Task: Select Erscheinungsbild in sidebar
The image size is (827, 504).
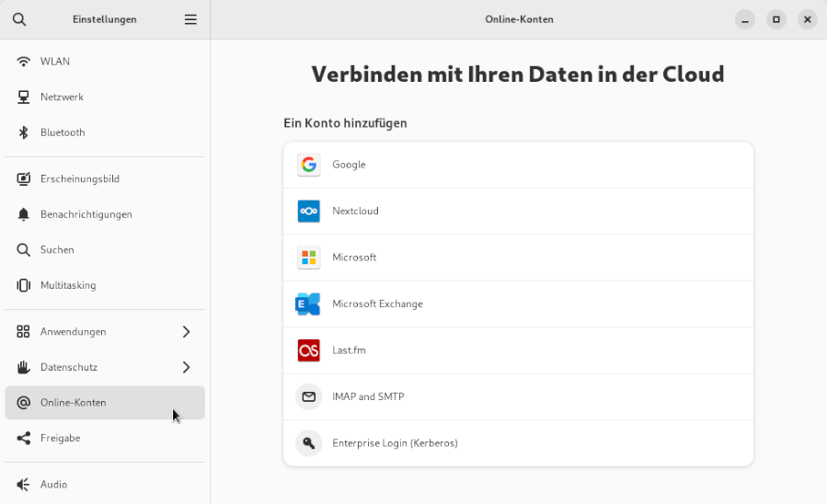Action: click(x=105, y=178)
